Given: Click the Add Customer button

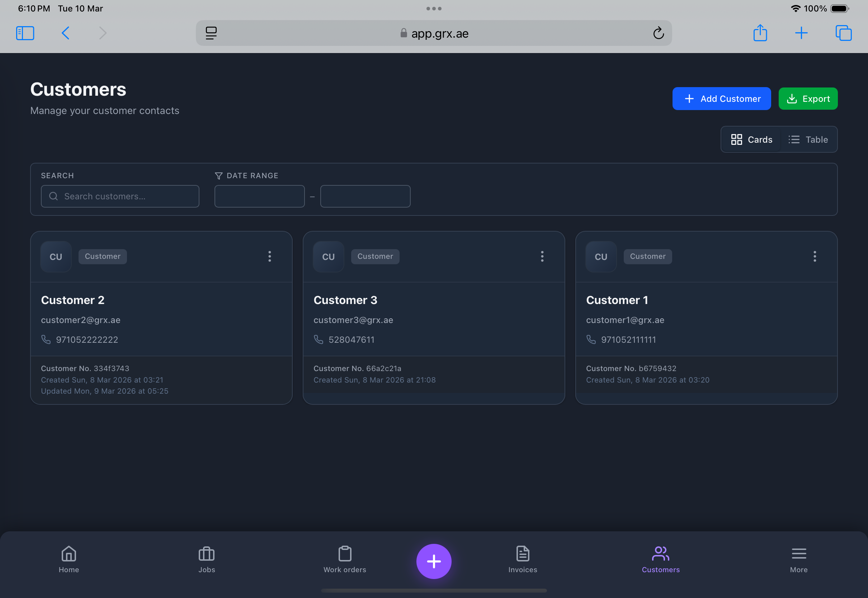Looking at the screenshot, I should point(721,99).
